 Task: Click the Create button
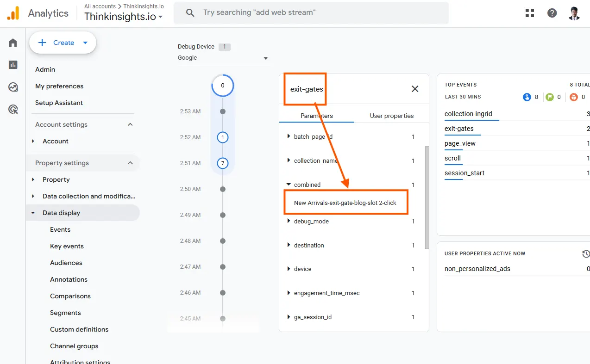(63, 43)
